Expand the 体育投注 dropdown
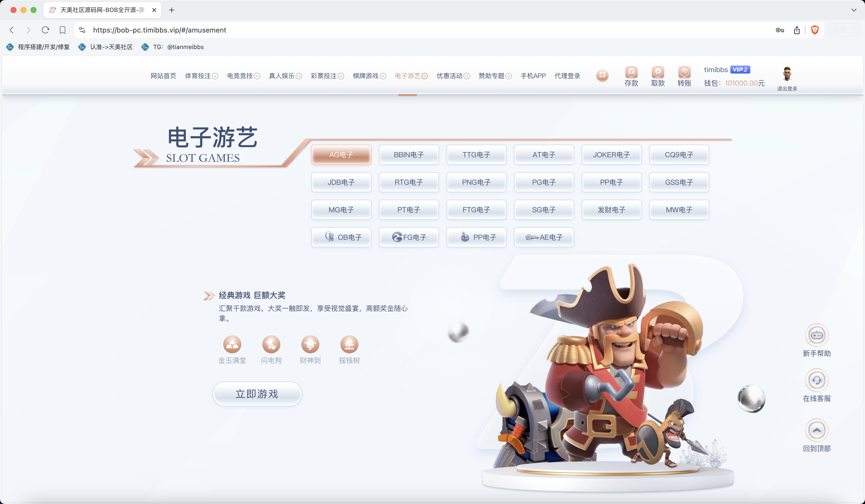 (x=201, y=76)
